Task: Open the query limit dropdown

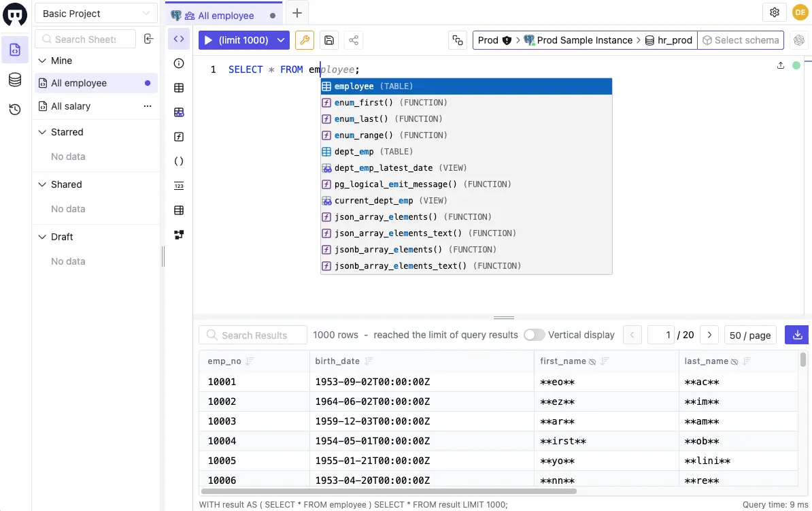Action: tap(280, 40)
